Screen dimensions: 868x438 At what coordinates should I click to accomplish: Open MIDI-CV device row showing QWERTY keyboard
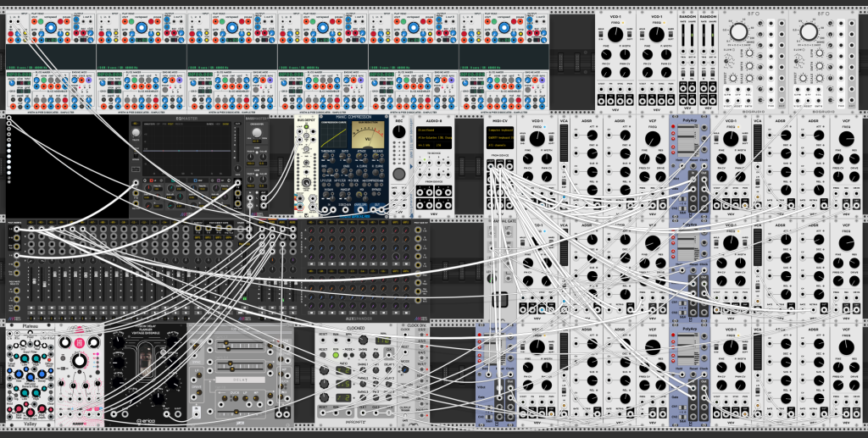tap(500, 138)
